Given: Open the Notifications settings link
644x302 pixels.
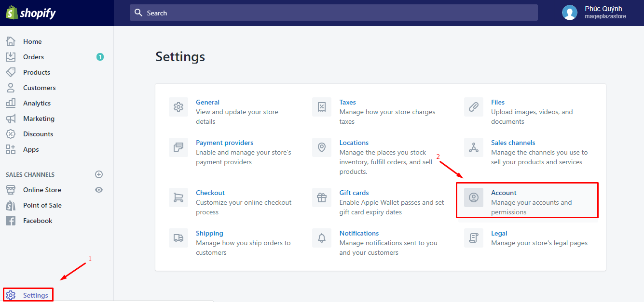Looking at the screenshot, I should click(x=359, y=233).
